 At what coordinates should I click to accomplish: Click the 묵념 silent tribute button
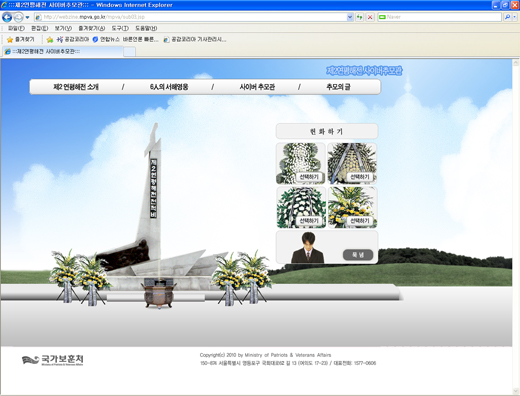point(358,255)
